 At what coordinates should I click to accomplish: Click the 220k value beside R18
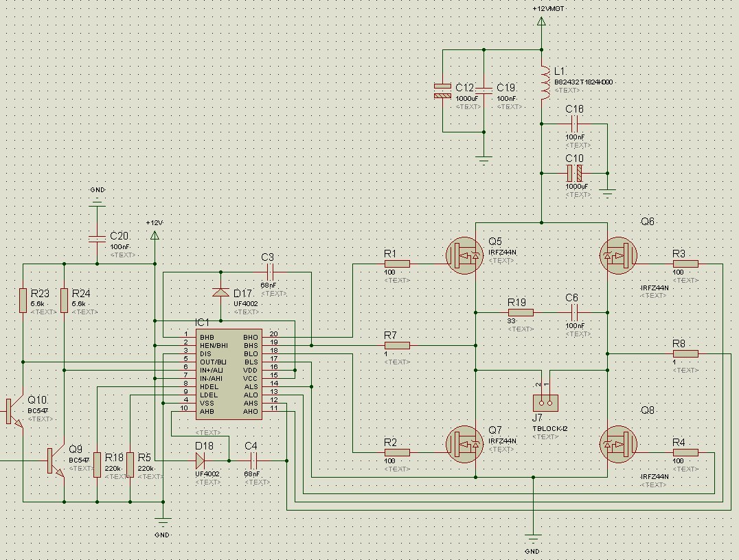point(113,469)
